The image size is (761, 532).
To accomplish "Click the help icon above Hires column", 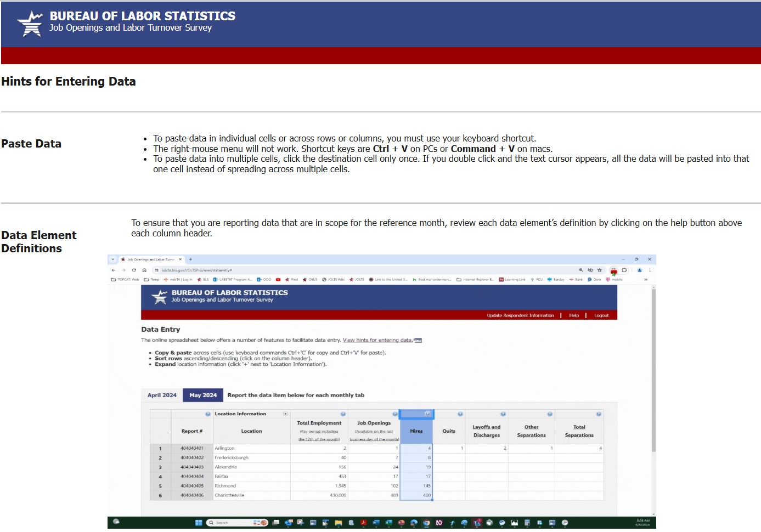I will click(x=427, y=414).
